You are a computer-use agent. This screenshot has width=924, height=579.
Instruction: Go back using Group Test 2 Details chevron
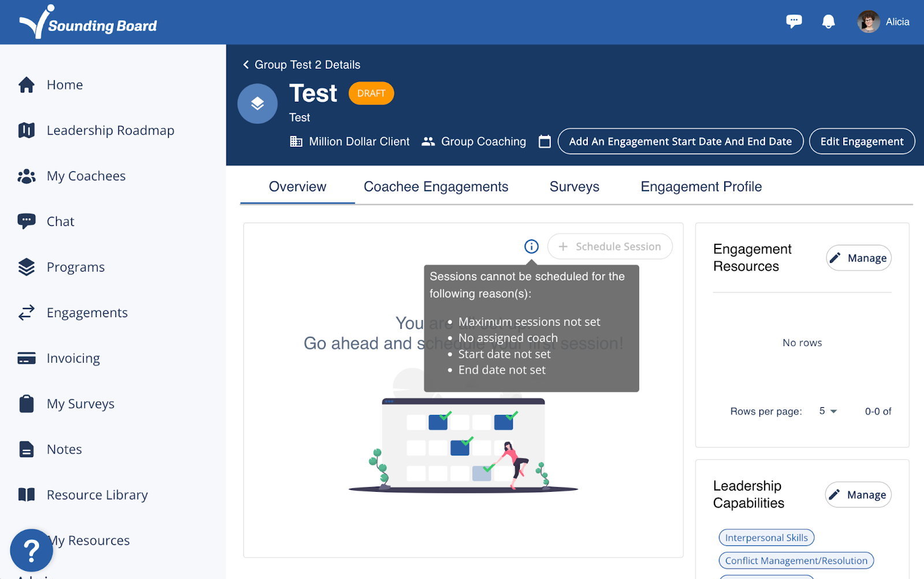pos(246,65)
